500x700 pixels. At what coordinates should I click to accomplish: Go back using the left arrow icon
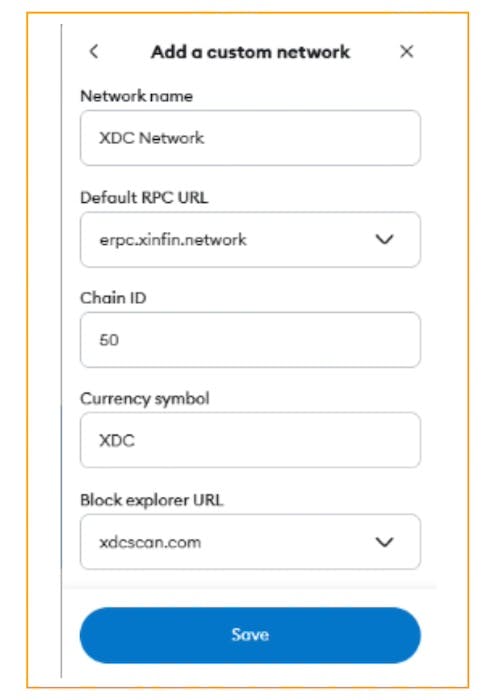tap(94, 51)
